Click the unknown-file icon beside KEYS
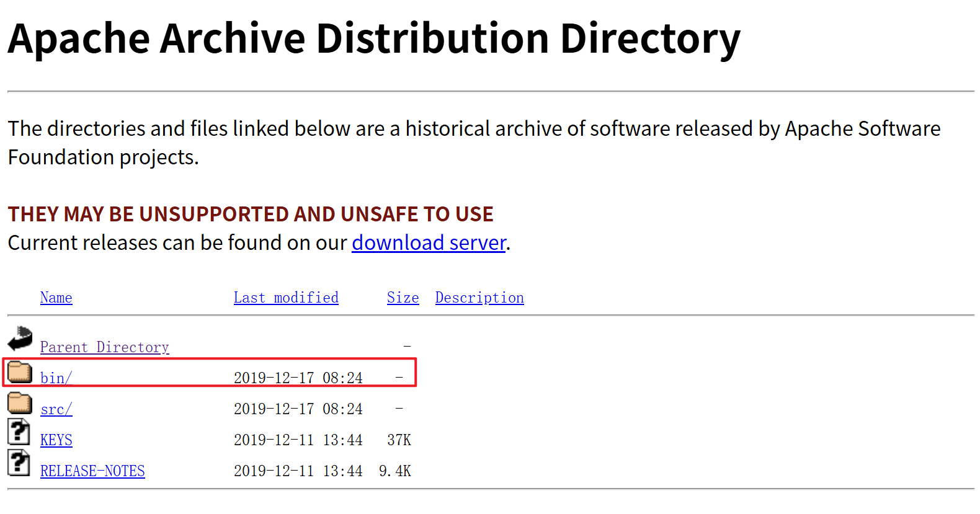Screen dimensions: 980x514 (x=19, y=432)
